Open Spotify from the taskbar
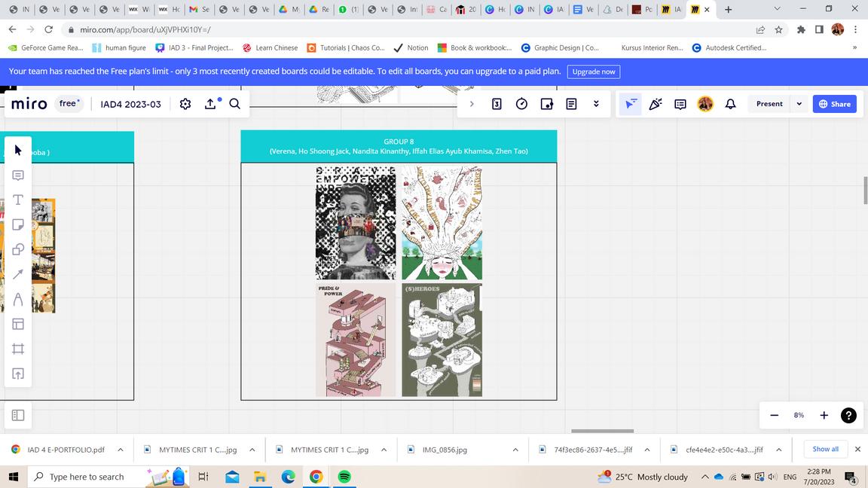Screen dimensions: 868x488 coord(344,477)
